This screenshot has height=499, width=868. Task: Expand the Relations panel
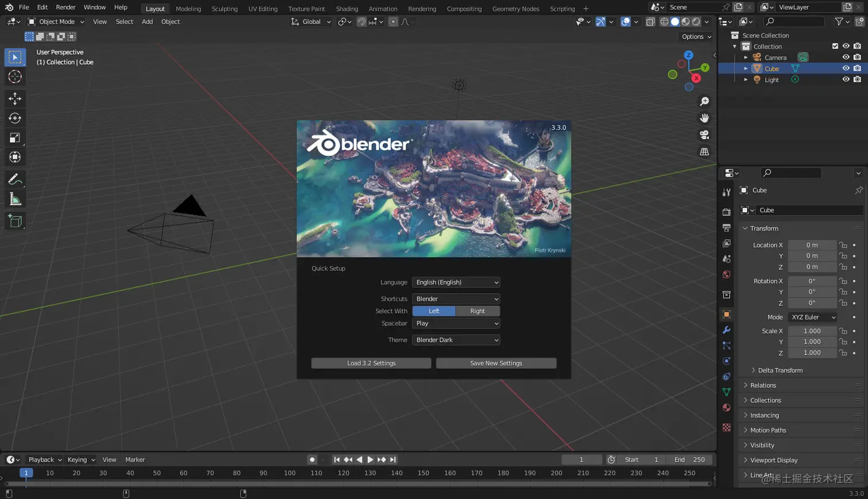click(763, 385)
